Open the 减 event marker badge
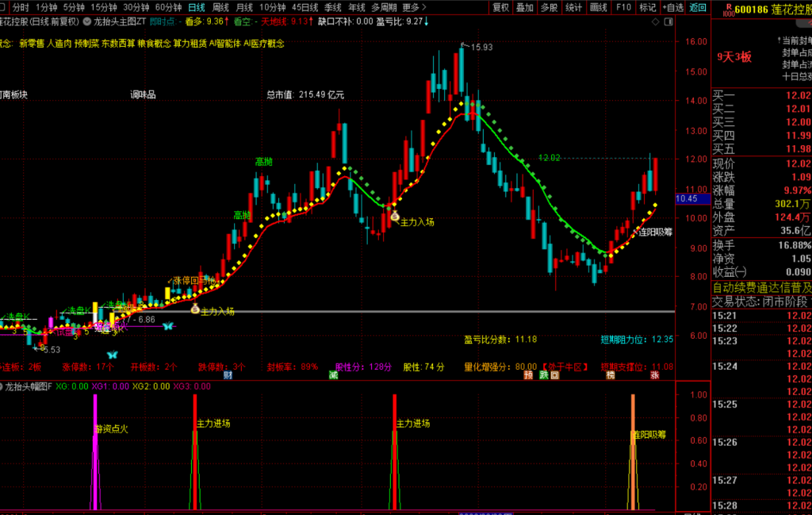The width and height of the screenshot is (812, 515). [334, 375]
